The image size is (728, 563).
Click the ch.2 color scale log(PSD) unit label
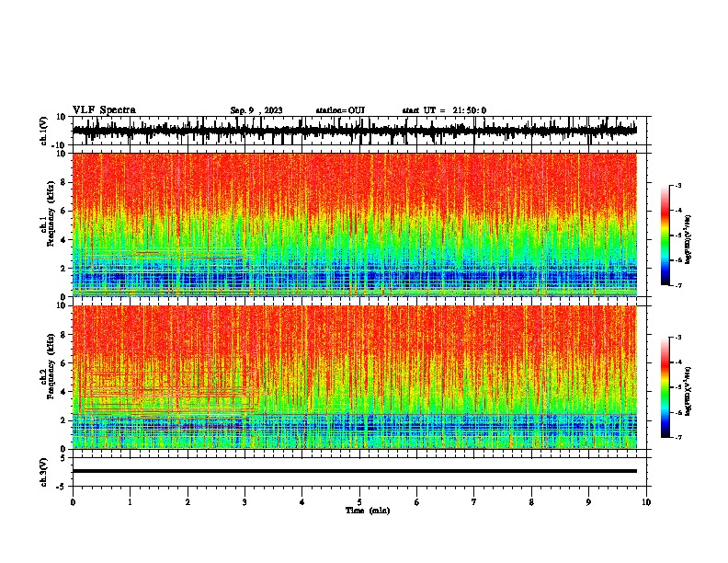(688, 391)
